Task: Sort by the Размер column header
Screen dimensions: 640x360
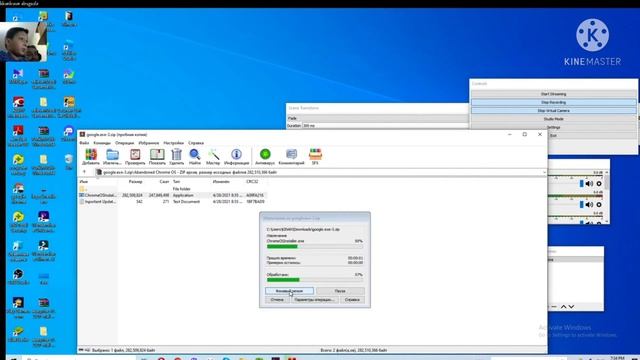Action: [136, 182]
